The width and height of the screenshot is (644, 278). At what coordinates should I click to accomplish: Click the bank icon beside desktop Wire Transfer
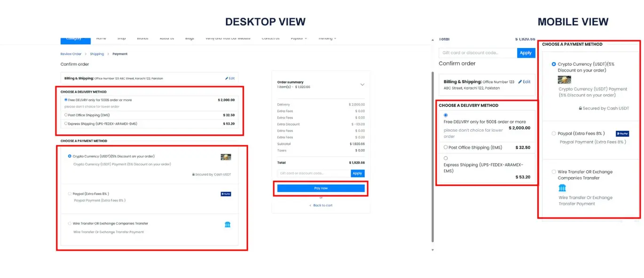point(228,224)
